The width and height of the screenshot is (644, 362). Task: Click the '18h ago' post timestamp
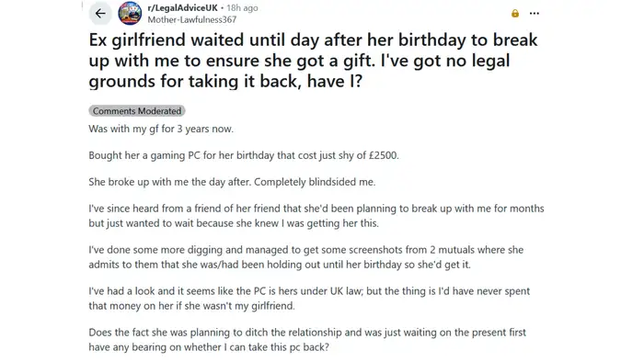click(x=242, y=7)
